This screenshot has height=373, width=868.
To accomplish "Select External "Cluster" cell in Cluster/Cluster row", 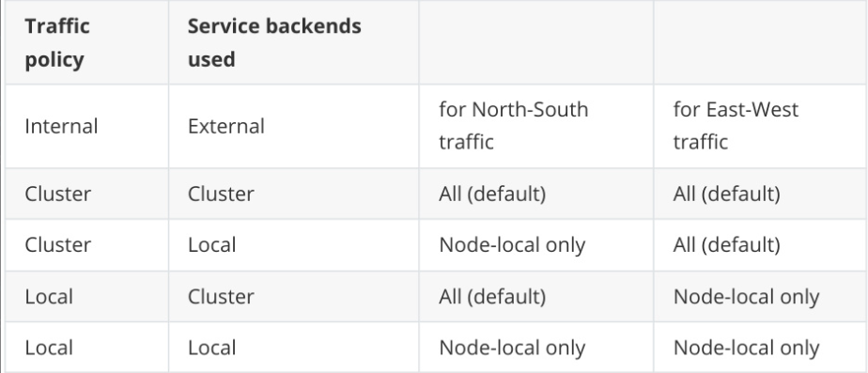I will [x=293, y=194].
